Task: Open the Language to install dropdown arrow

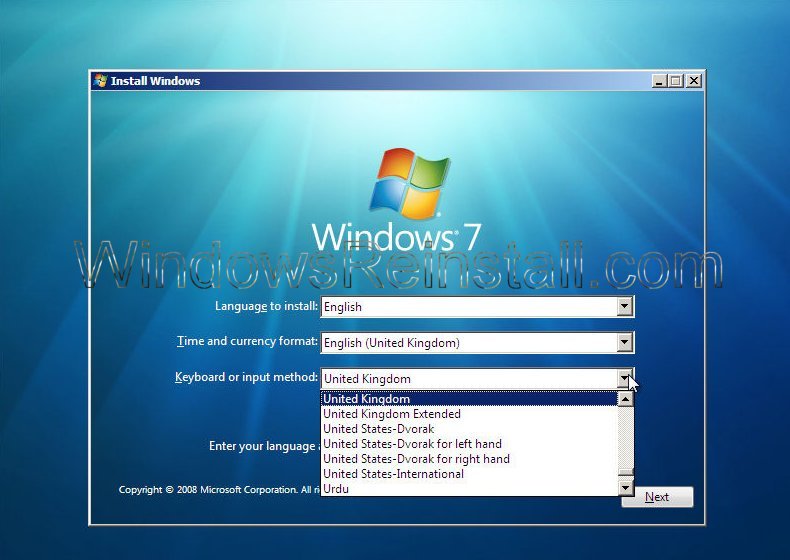Action: point(625,307)
